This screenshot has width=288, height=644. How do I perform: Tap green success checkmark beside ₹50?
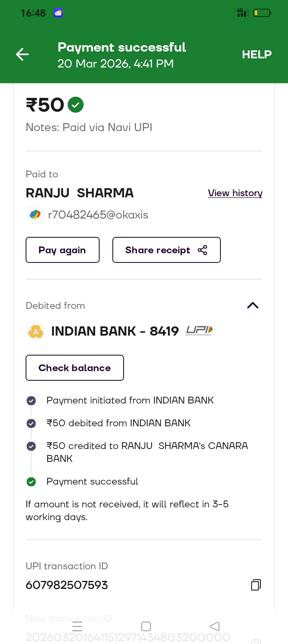[76, 105]
